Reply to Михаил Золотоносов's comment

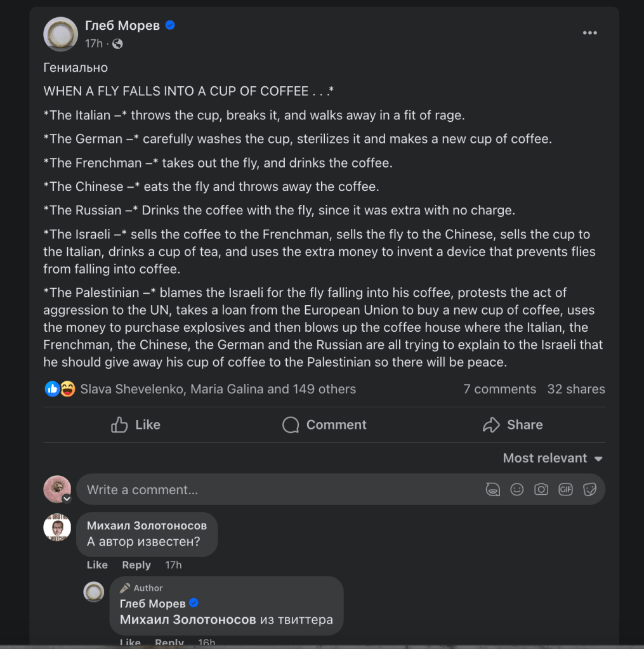click(136, 565)
